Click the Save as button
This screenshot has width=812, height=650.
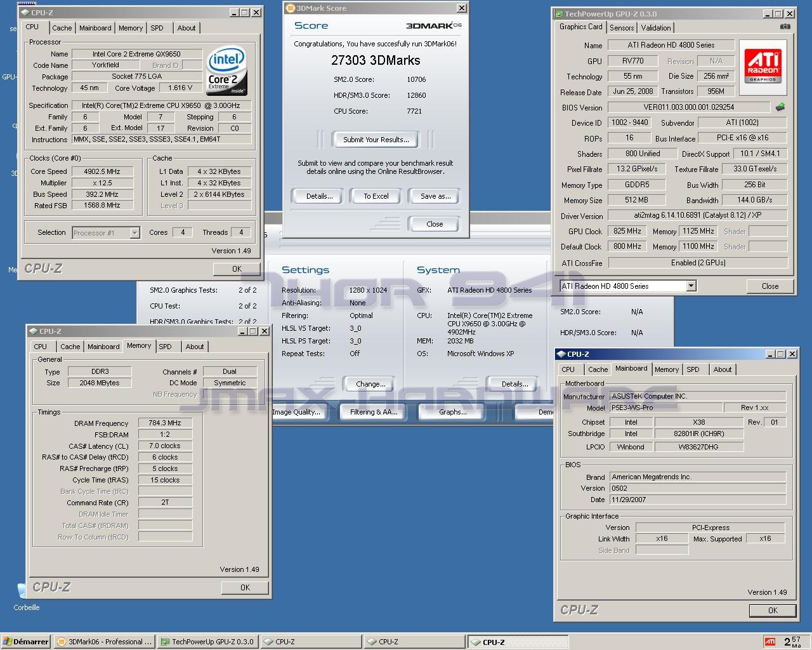click(x=435, y=196)
